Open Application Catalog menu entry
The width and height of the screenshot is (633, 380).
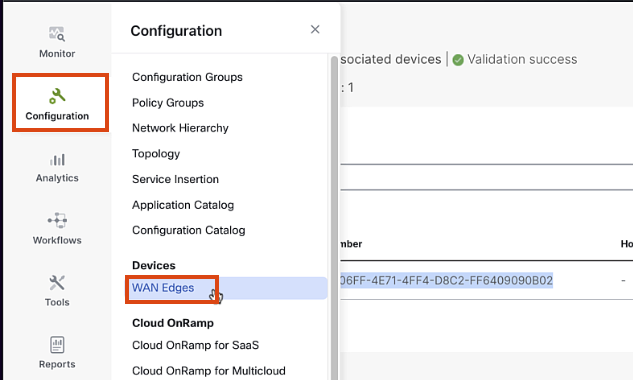pos(183,205)
